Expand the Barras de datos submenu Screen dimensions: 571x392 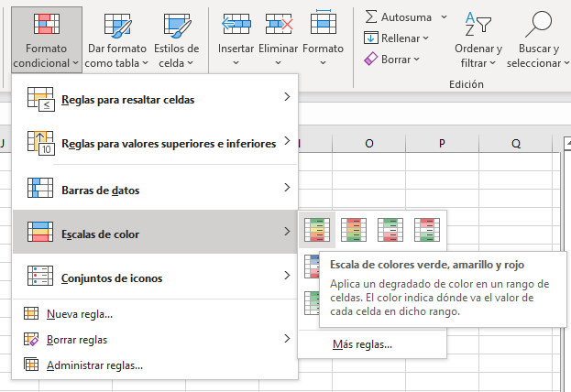155,188
